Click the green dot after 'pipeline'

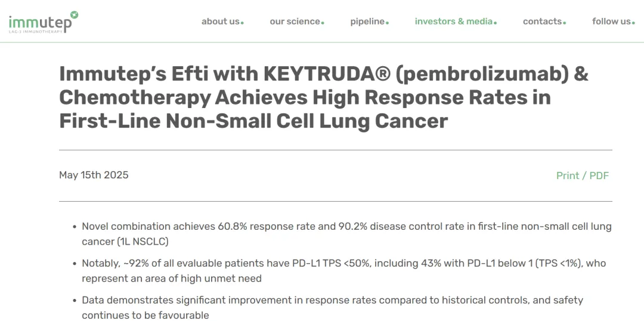[387, 23]
